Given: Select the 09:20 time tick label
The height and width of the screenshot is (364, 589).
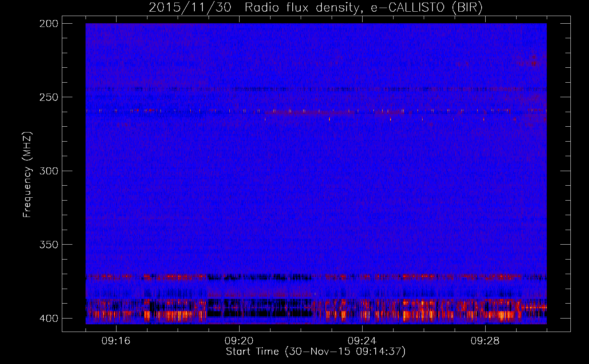Looking at the screenshot, I should point(239,341).
